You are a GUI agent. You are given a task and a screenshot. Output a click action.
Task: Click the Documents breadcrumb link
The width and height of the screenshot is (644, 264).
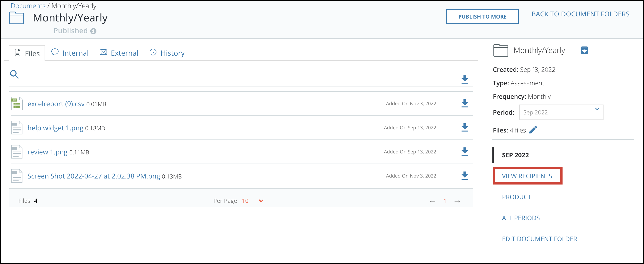28,6
